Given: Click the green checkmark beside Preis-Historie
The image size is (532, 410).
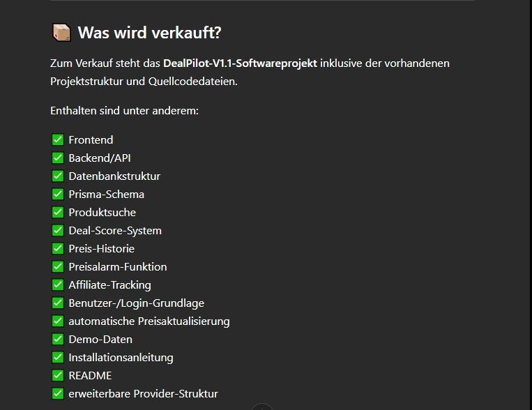Looking at the screenshot, I should tap(58, 248).
